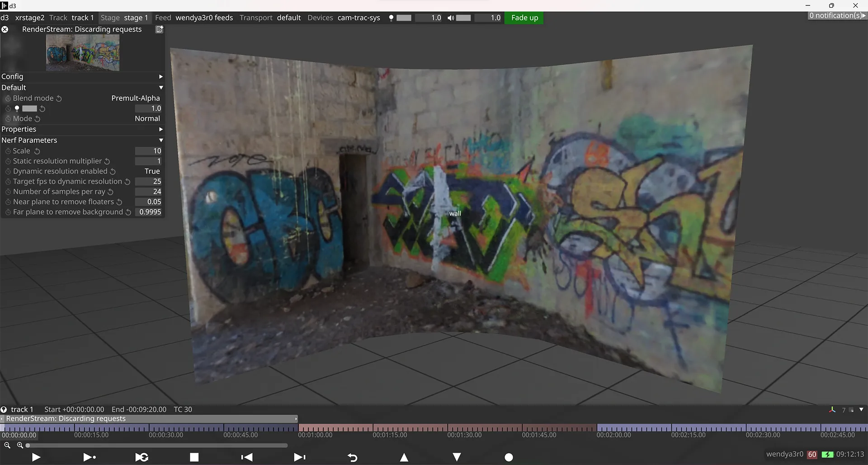This screenshot has width=868, height=465.
Task: Zoom out the timeline with magnifier
Action: (x=7, y=446)
